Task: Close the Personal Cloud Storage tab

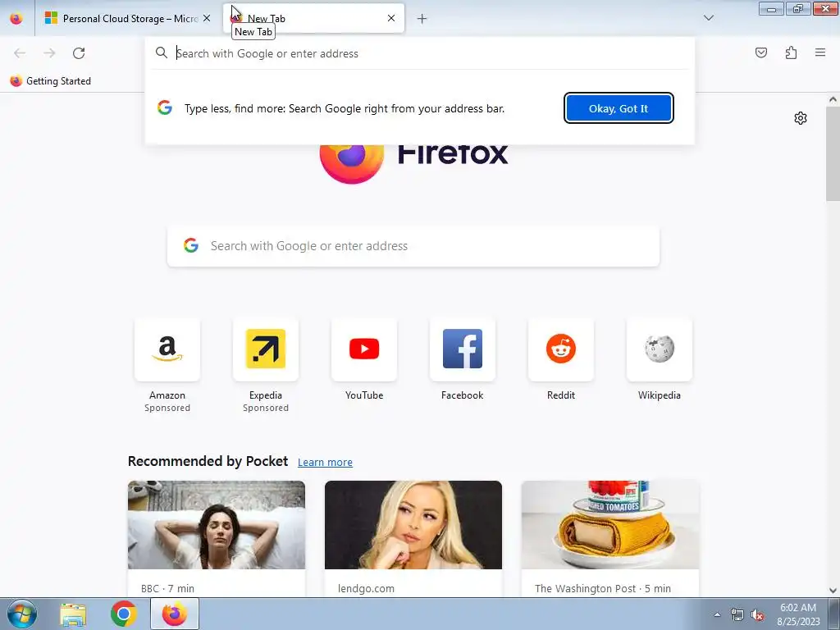Action: (x=207, y=18)
